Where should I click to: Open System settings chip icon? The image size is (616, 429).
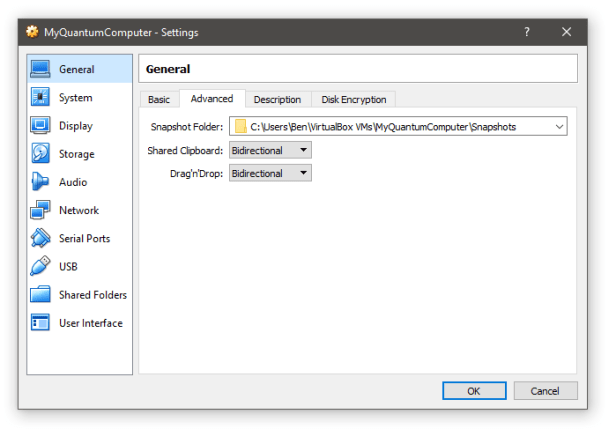point(40,98)
